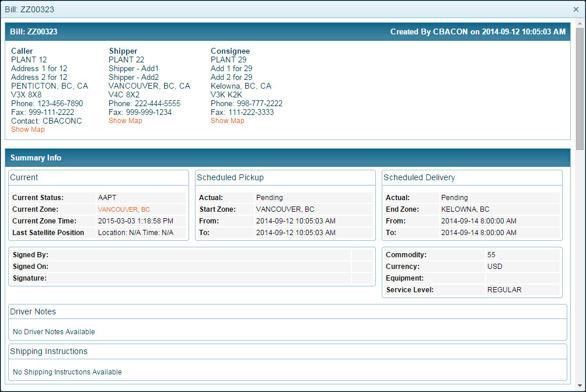This screenshot has width=586, height=392.
Task: Open Show Map link under Caller
Action: coord(28,129)
